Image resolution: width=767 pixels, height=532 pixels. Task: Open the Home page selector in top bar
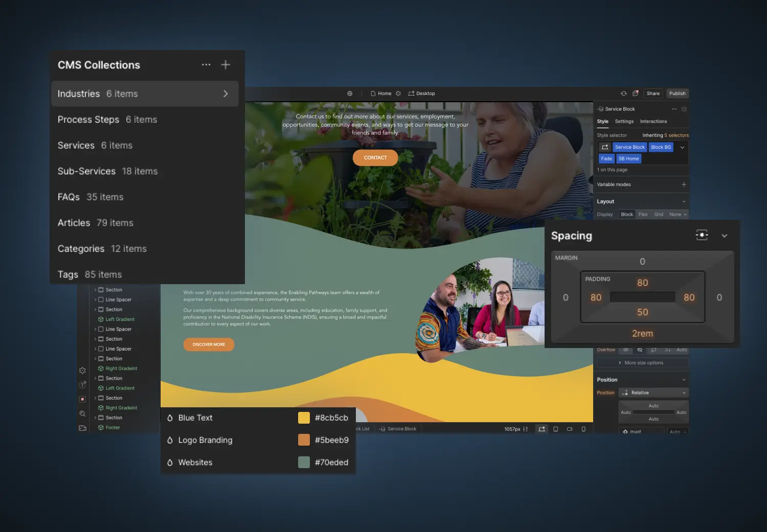coord(381,94)
